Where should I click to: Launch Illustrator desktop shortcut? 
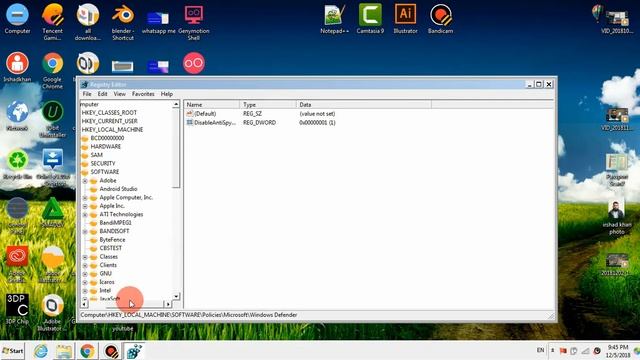(405, 19)
